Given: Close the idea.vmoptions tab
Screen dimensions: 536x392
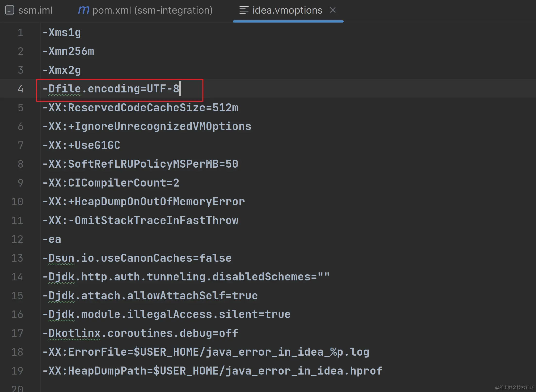Looking at the screenshot, I should (x=332, y=10).
